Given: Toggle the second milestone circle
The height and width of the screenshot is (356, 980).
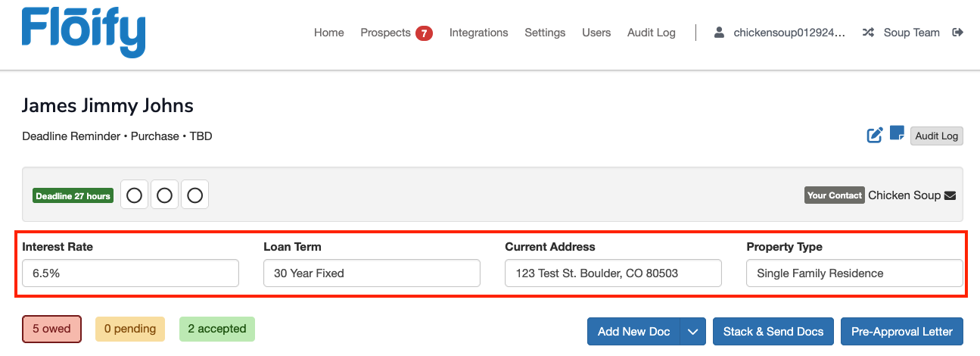Looking at the screenshot, I should [x=164, y=195].
